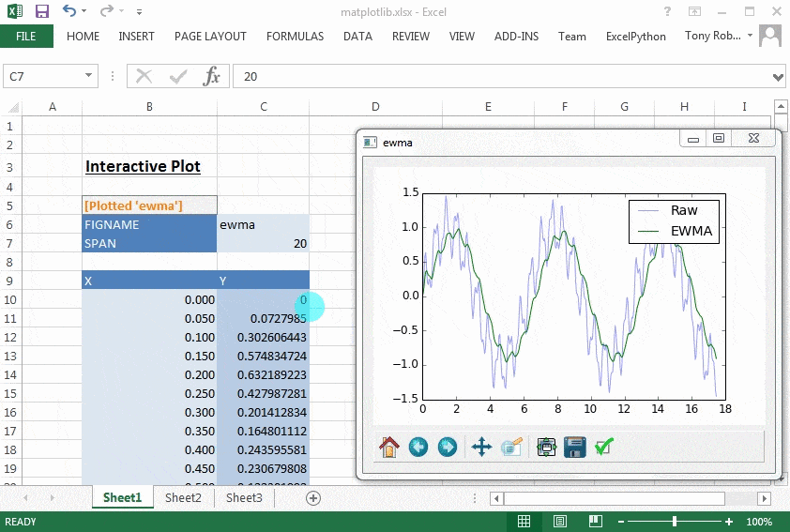Screen dimensions: 790x532
Task: Click the Name Box showing C7
Action: pyautogui.click(x=43, y=77)
